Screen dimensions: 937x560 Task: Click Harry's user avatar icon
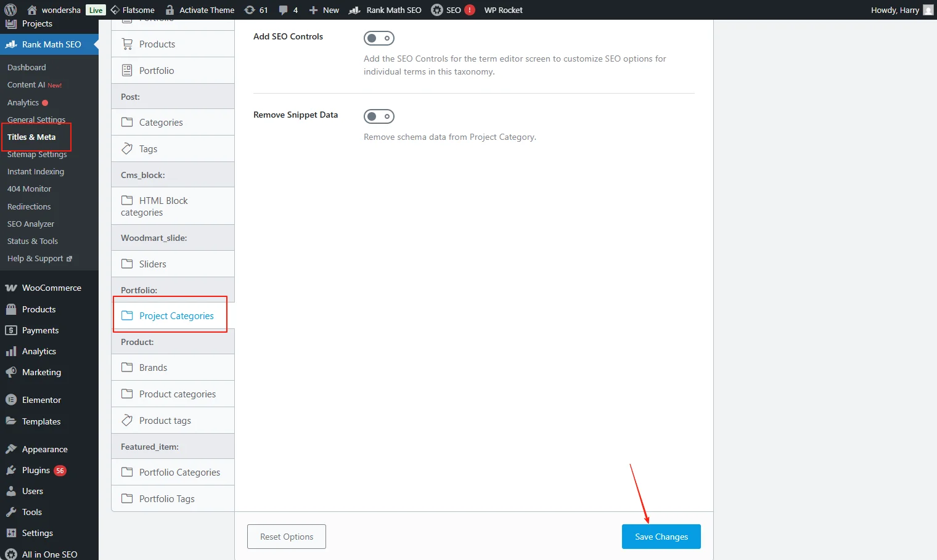point(928,10)
